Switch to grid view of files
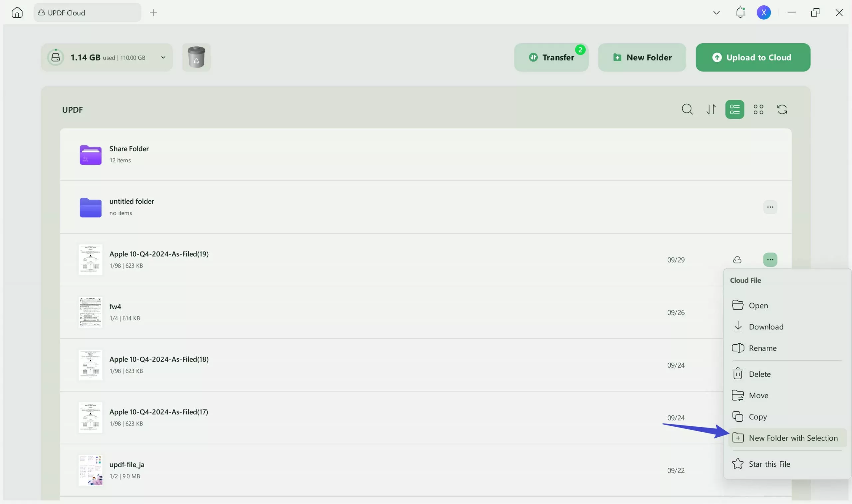 [x=758, y=109]
